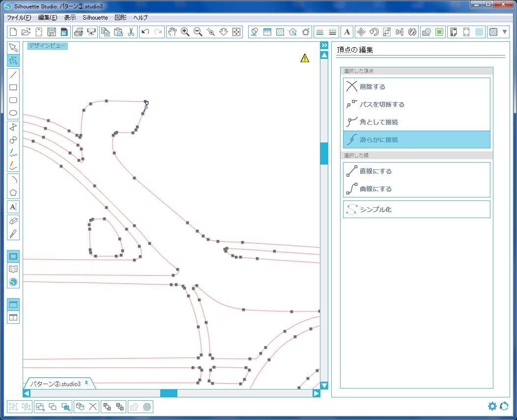Screen dimensions: 517x420
Task: Click the scroll up arrow
Action: click(x=324, y=55)
